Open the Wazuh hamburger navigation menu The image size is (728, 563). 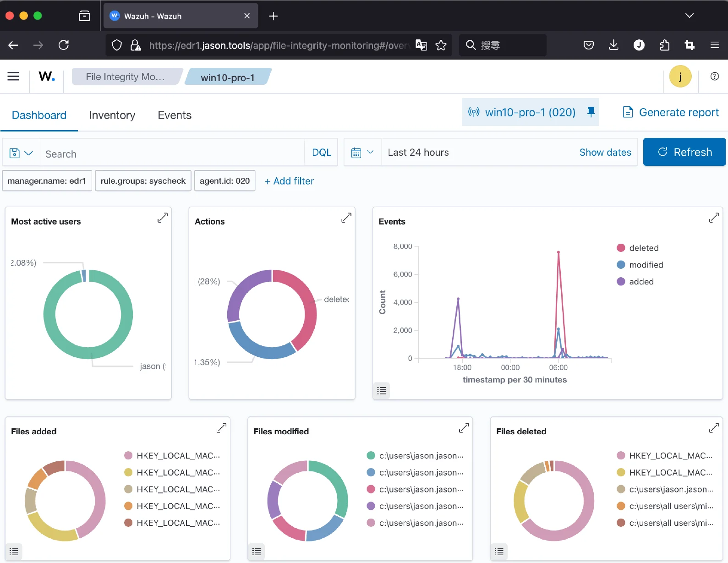point(13,77)
